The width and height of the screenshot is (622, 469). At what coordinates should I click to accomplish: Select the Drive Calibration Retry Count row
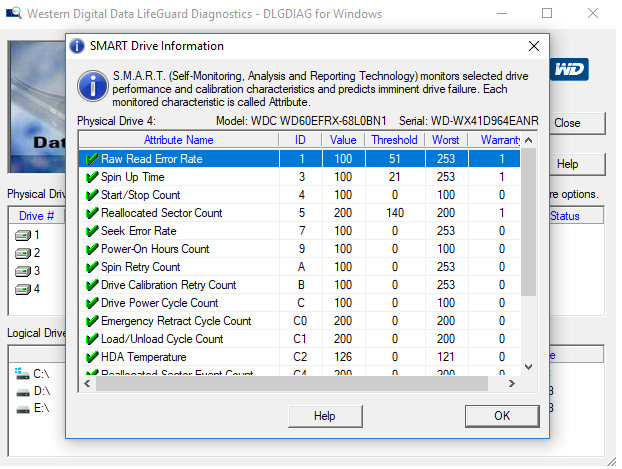coord(299,285)
